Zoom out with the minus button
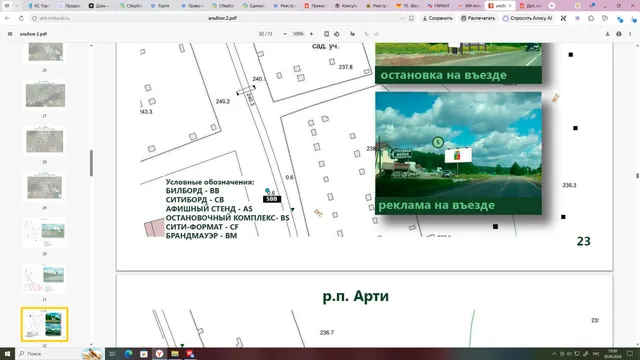The width and height of the screenshot is (640, 360). tap(285, 34)
